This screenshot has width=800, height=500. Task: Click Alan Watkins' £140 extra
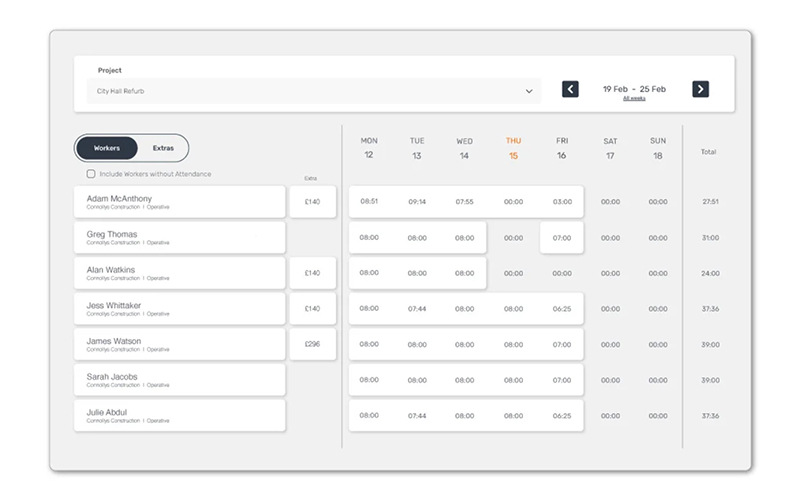pos(313,273)
